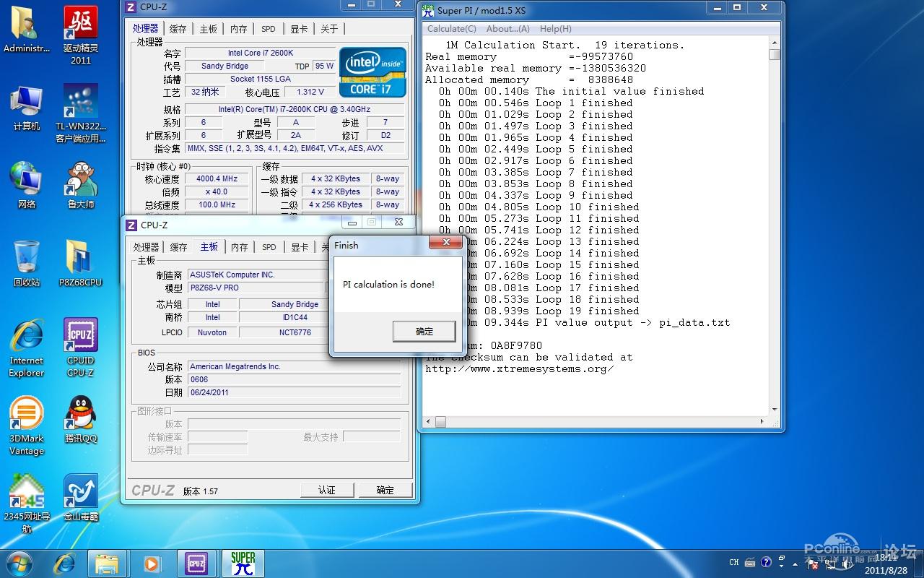
Task: Click the help icon in system tray
Action: pos(766,561)
